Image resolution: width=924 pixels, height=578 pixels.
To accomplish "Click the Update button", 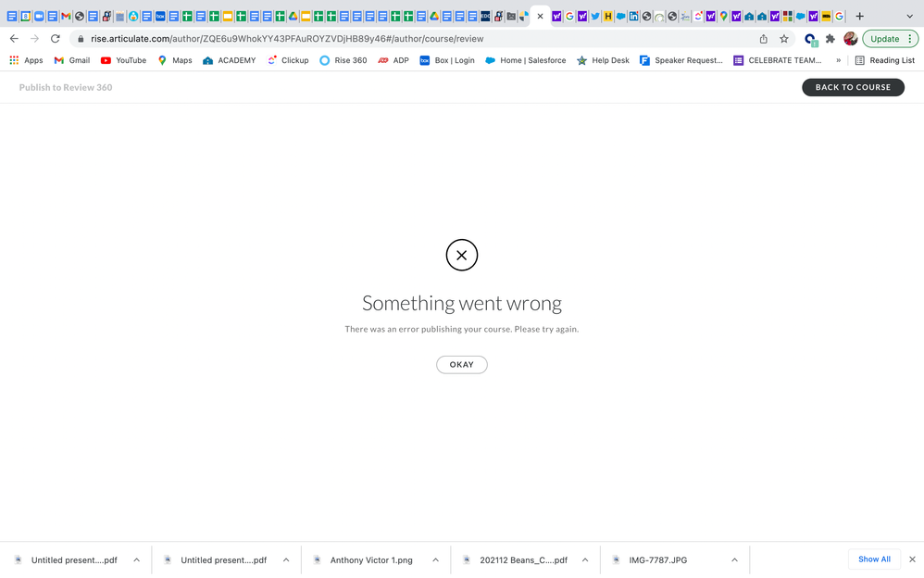I will [x=884, y=39].
